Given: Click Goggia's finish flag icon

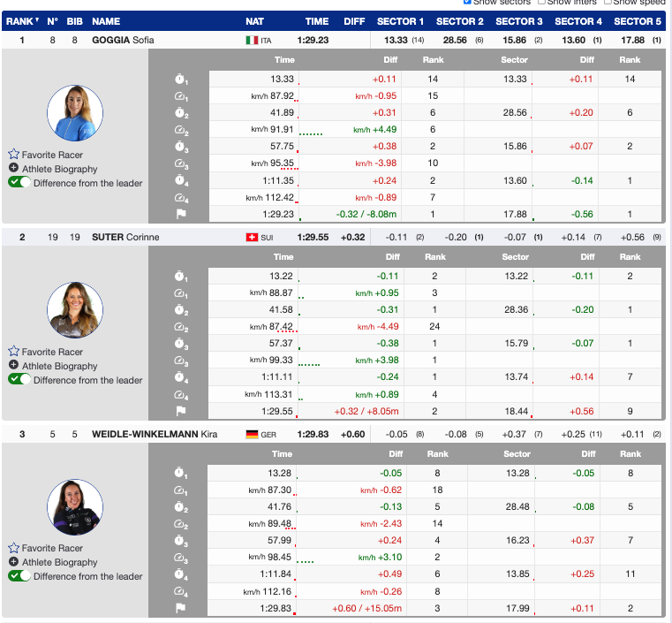Looking at the screenshot, I should point(181,214).
